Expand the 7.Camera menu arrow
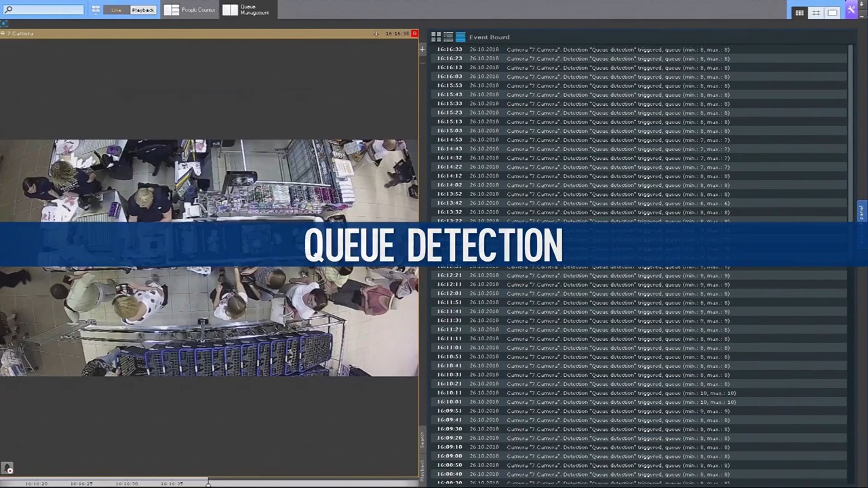 click(3, 33)
